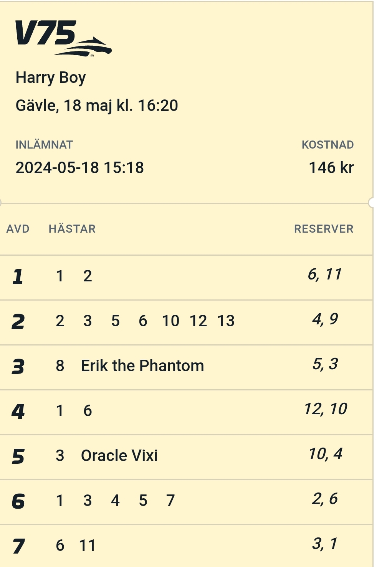Click the HÄSTAR column header

click(72, 229)
